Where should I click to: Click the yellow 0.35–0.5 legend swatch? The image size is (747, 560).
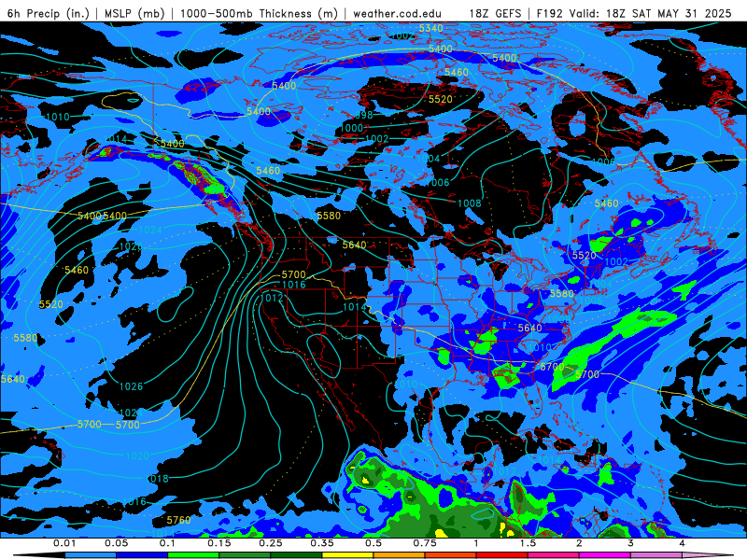[347, 555]
